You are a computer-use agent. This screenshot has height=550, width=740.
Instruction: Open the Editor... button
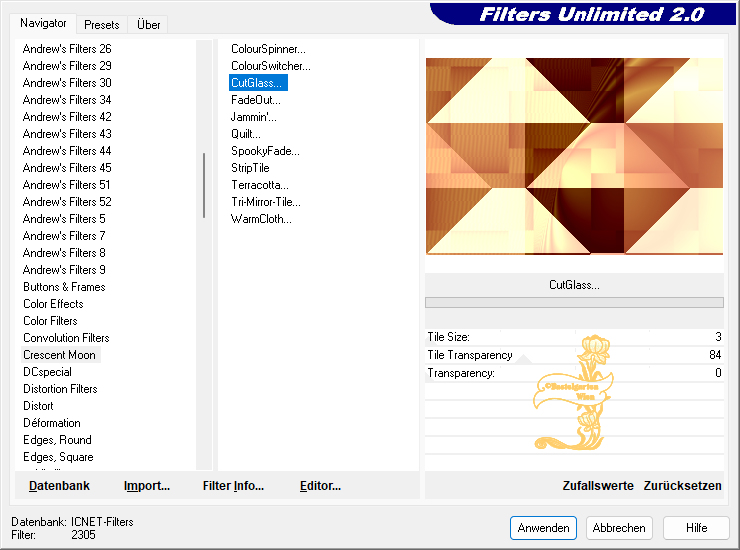(320, 486)
